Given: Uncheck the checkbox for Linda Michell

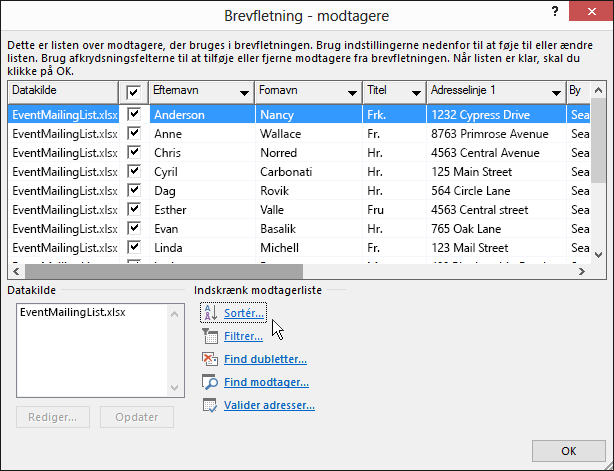Looking at the screenshot, I should pos(134,247).
